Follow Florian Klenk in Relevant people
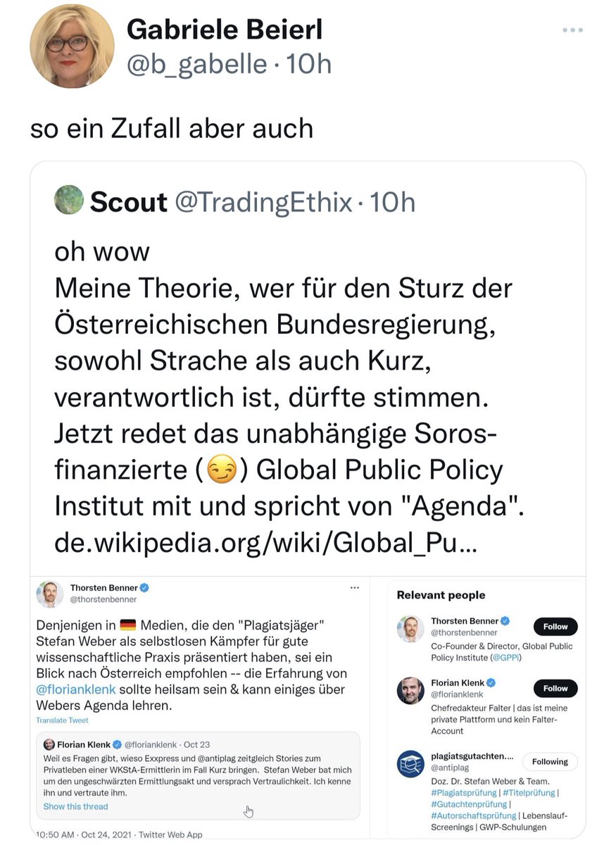 coord(555,688)
